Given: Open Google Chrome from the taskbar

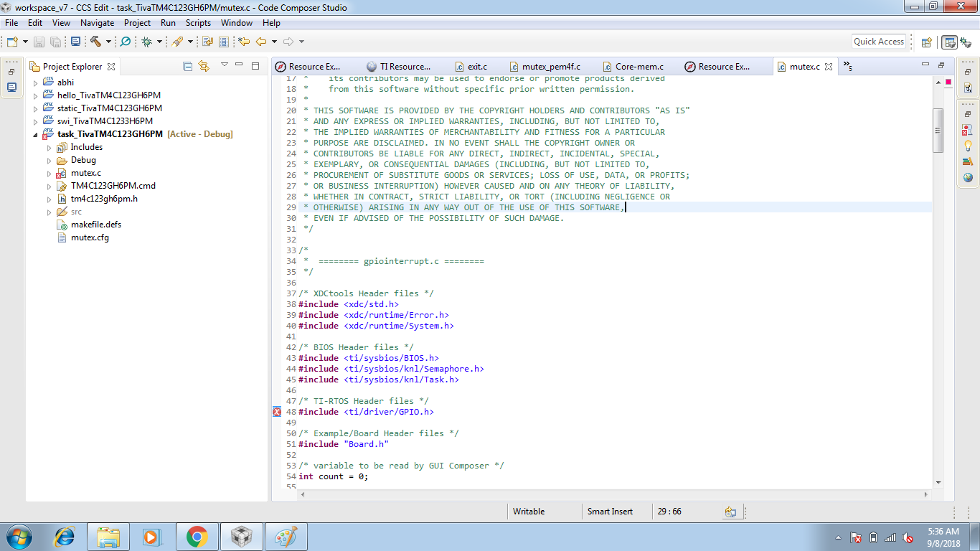Looking at the screenshot, I should pos(197,537).
